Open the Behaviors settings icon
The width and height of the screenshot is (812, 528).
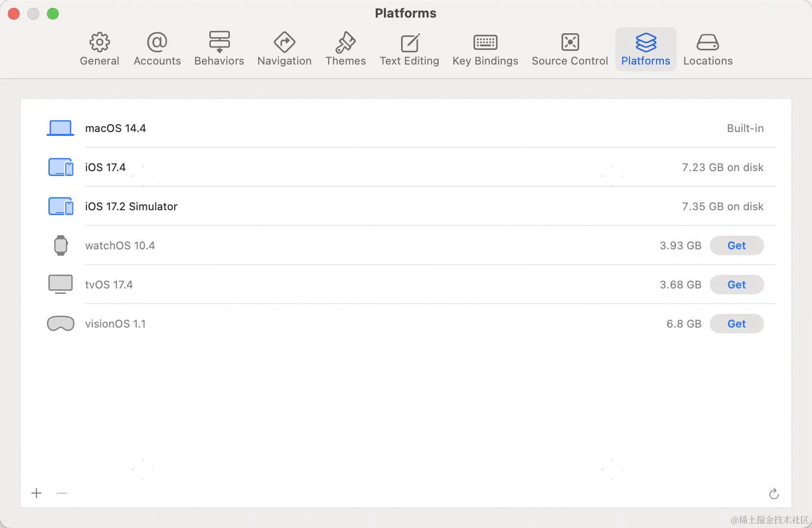219,42
